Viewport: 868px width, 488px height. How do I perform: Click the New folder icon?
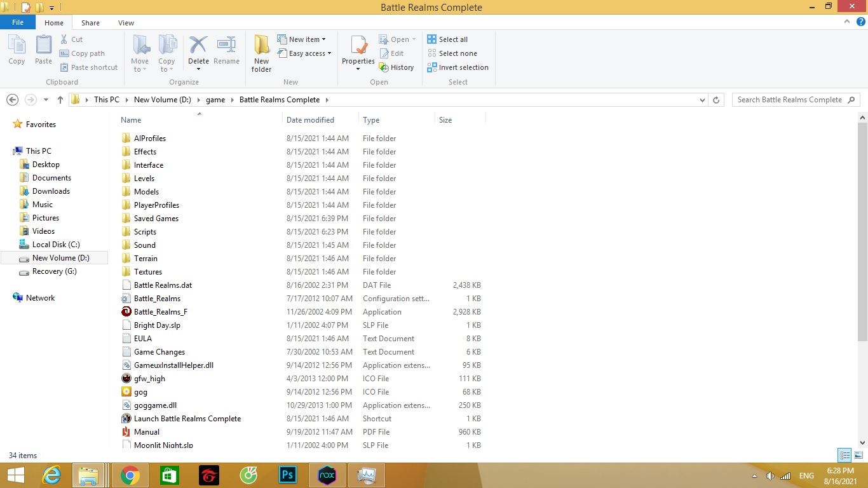point(261,46)
